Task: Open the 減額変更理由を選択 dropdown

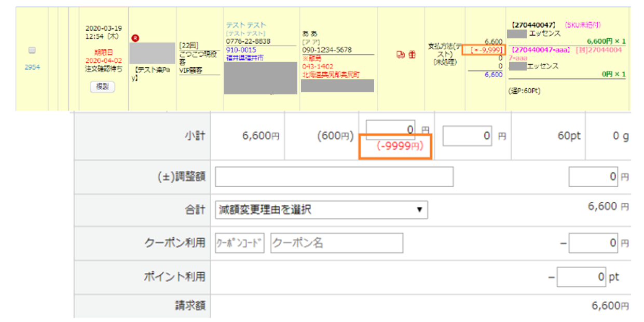Action: click(x=321, y=210)
